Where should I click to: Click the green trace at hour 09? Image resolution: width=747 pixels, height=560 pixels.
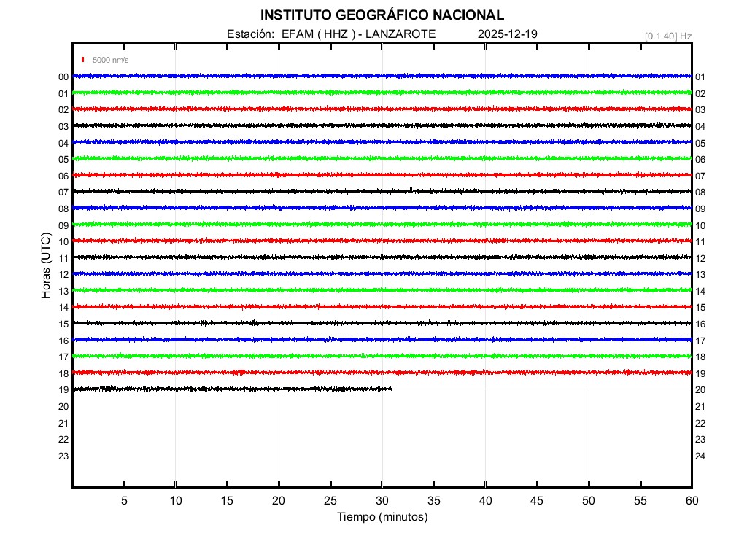(x=382, y=224)
